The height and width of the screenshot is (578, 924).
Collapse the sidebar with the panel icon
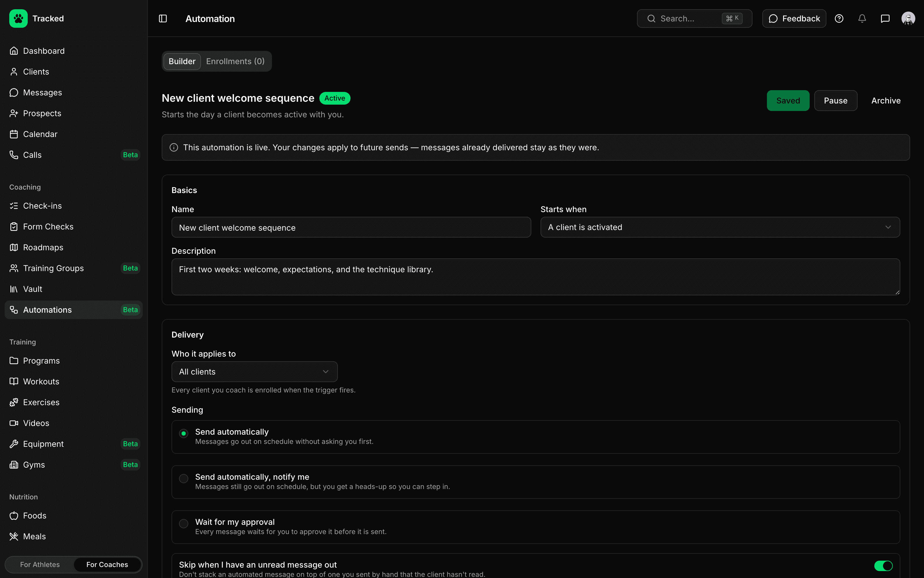coord(163,19)
